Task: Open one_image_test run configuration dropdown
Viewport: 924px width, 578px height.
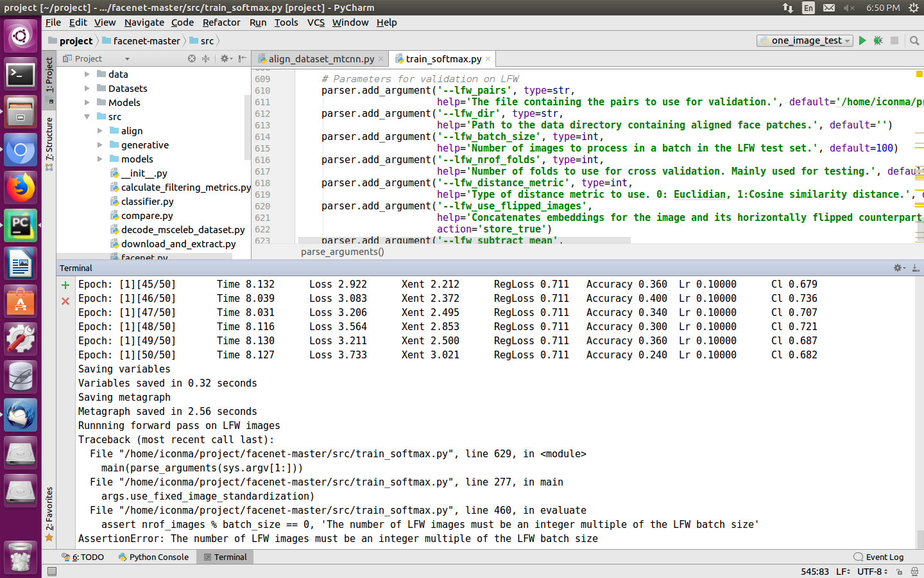Action: coord(805,40)
